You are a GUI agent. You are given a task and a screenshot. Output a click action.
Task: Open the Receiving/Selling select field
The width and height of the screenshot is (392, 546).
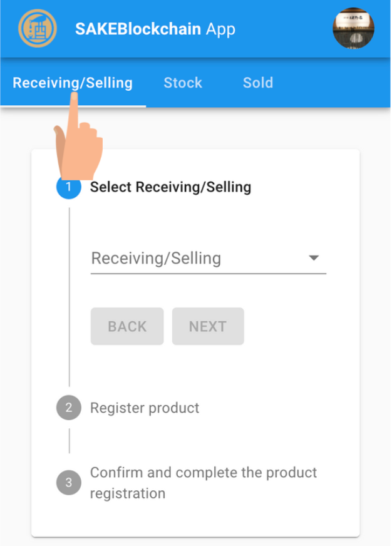pyautogui.click(x=200, y=258)
